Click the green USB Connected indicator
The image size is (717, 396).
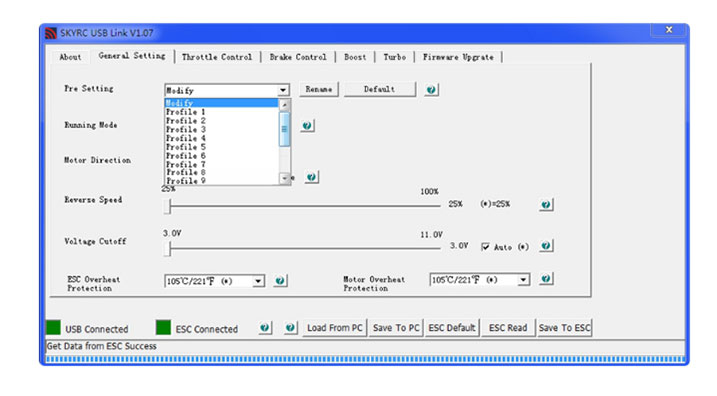pyautogui.click(x=53, y=327)
